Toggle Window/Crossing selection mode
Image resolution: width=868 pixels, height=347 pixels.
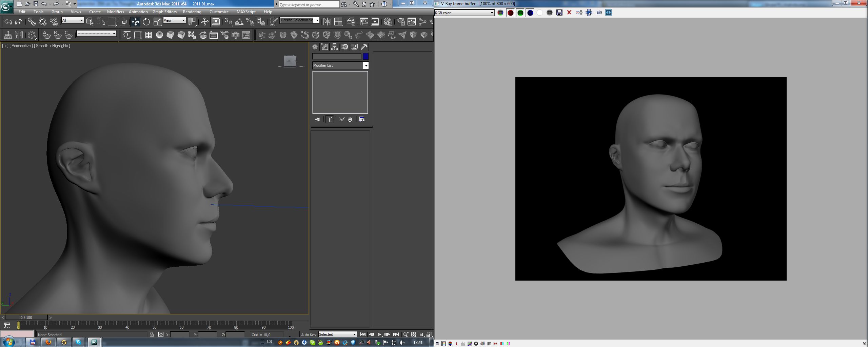(122, 22)
